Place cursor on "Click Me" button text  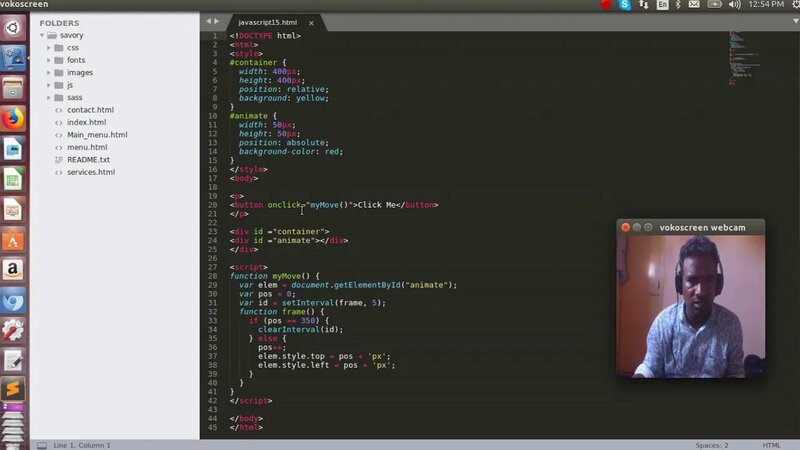click(x=377, y=205)
